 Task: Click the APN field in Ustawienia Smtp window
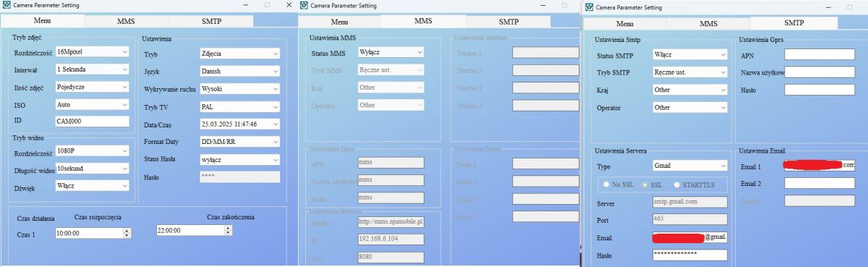(x=819, y=55)
